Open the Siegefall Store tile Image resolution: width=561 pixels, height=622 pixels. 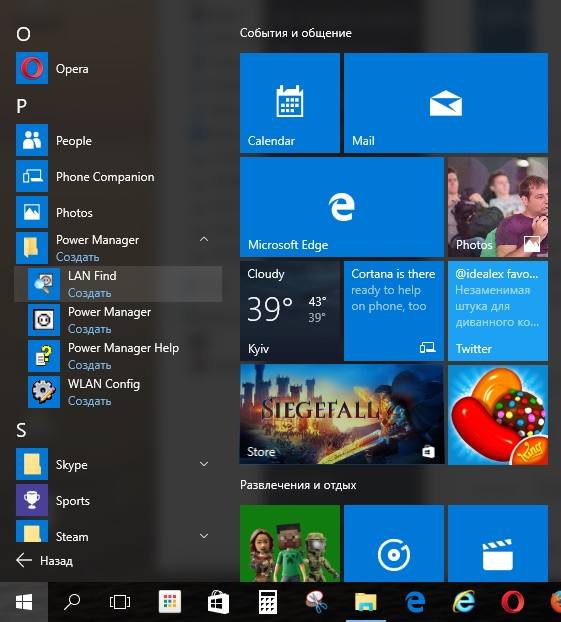click(x=342, y=415)
